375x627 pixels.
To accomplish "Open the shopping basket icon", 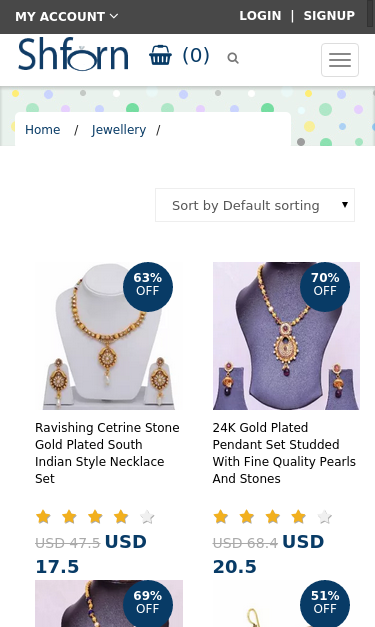I will click(x=160, y=55).
